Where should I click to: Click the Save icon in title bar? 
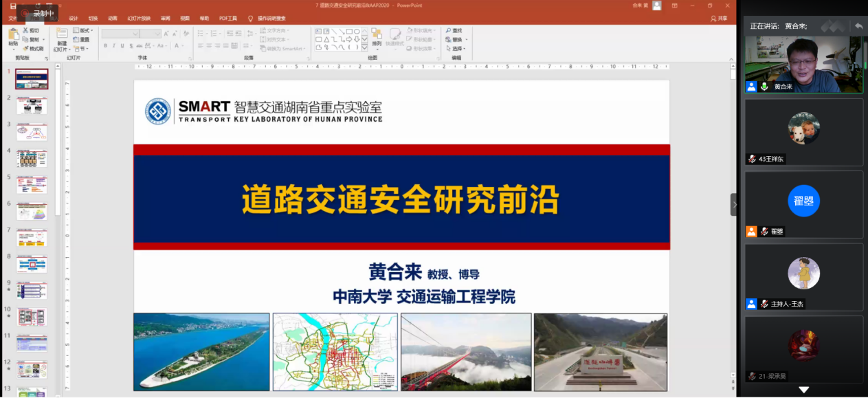coord(13,5)
